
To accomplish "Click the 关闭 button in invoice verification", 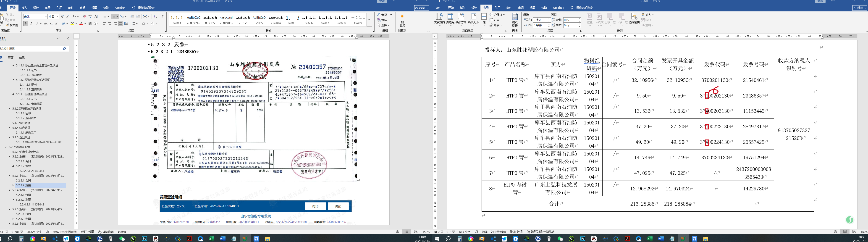I will [x=338, y=206].
